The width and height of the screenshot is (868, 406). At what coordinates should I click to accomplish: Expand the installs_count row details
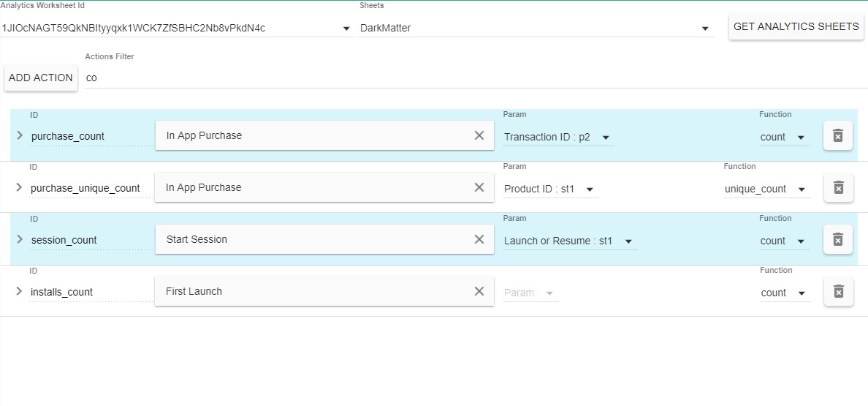[x=20, y=291]
